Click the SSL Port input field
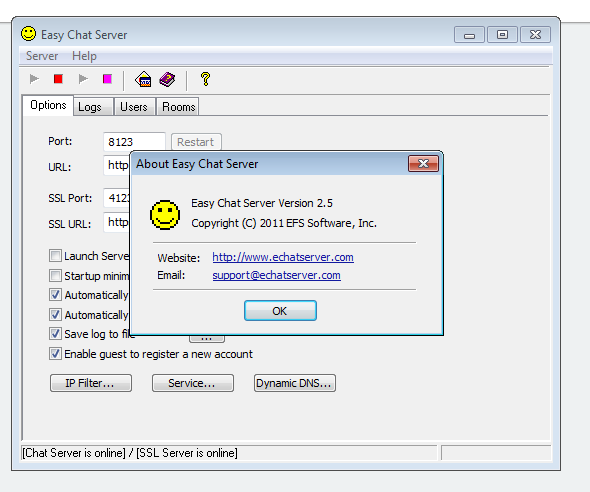This screenshot has width=590, height=492. 116,198
